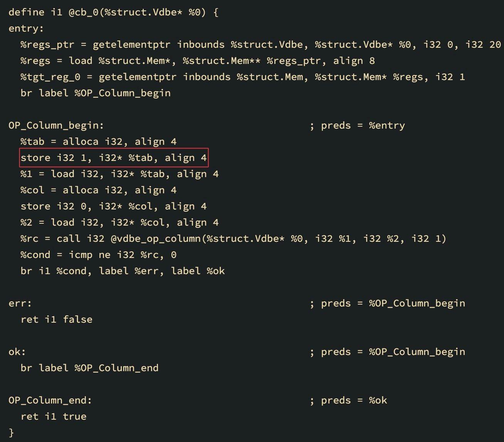
Task: Click the '%col = alloca i32' line
Action: (x=98, y=190)
